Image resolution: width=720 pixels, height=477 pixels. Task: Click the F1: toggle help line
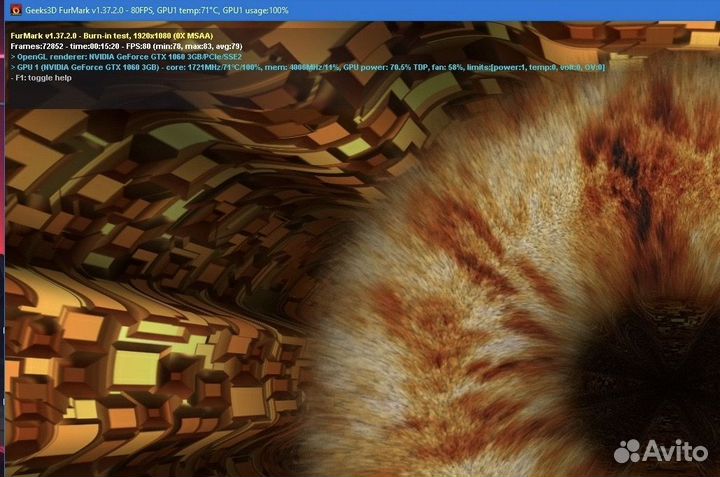pos(42,78)
